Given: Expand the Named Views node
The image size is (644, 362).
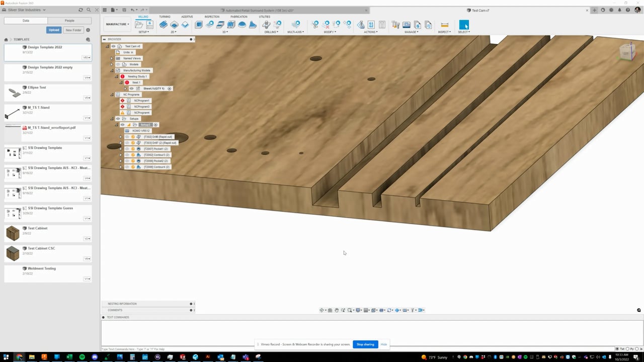Looking at the screenshot, I should coord(112,58).
